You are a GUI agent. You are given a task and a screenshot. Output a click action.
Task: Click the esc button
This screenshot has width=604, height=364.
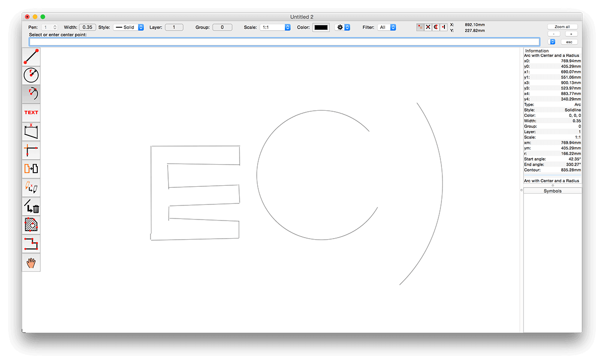click(569, 41)
